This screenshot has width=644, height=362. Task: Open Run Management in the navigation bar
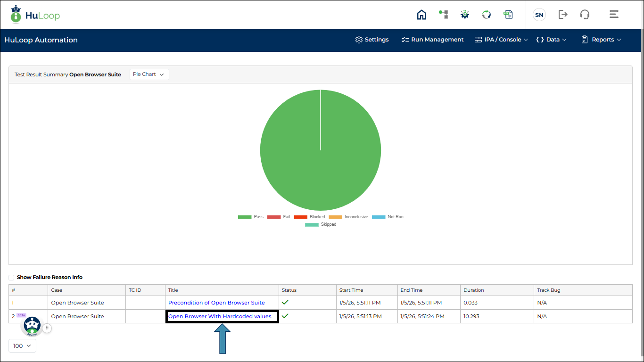click(x=432, y=40)
